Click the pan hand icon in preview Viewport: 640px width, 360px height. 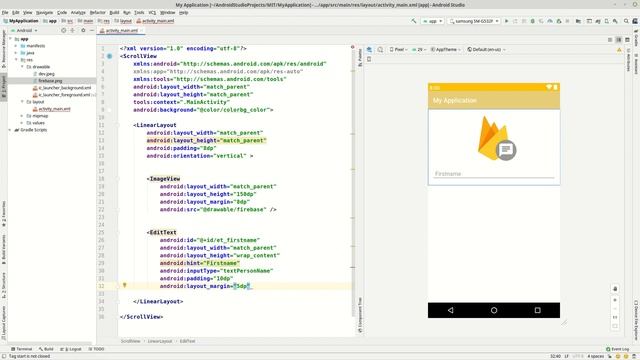(615, 289)
